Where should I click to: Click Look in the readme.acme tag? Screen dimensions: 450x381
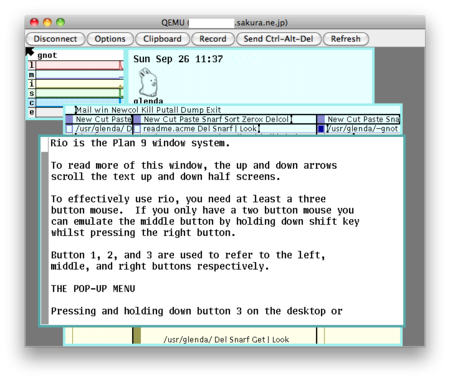click(248, 129)
